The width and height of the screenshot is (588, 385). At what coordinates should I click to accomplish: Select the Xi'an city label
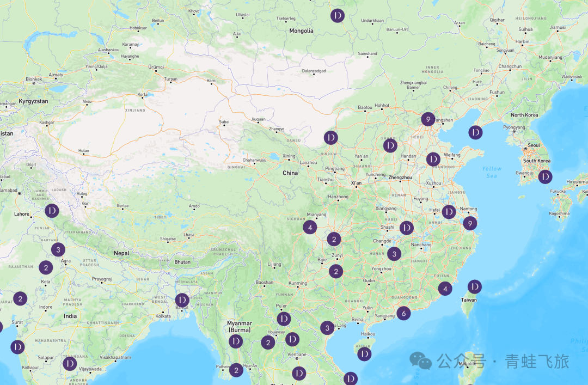click(356, 183)
